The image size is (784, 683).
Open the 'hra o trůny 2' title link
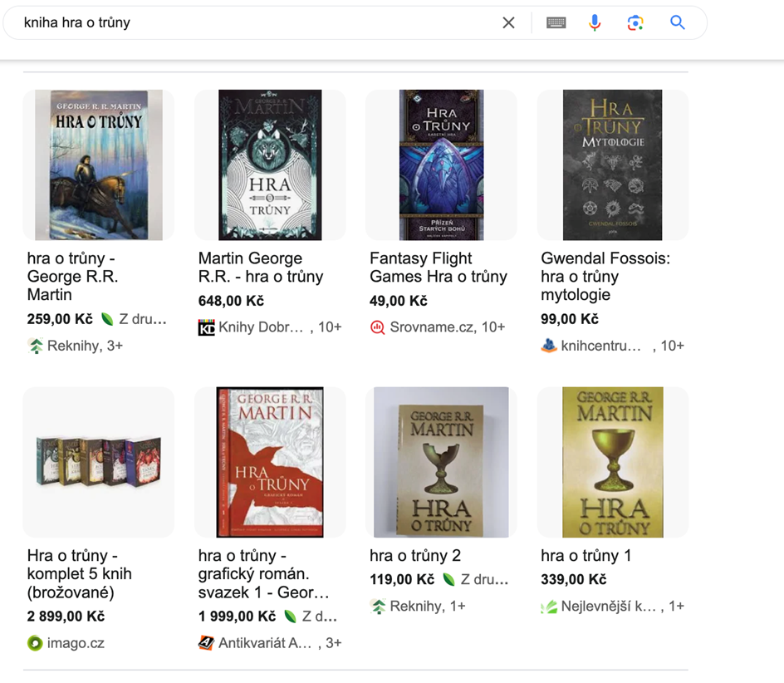(415, 555)
